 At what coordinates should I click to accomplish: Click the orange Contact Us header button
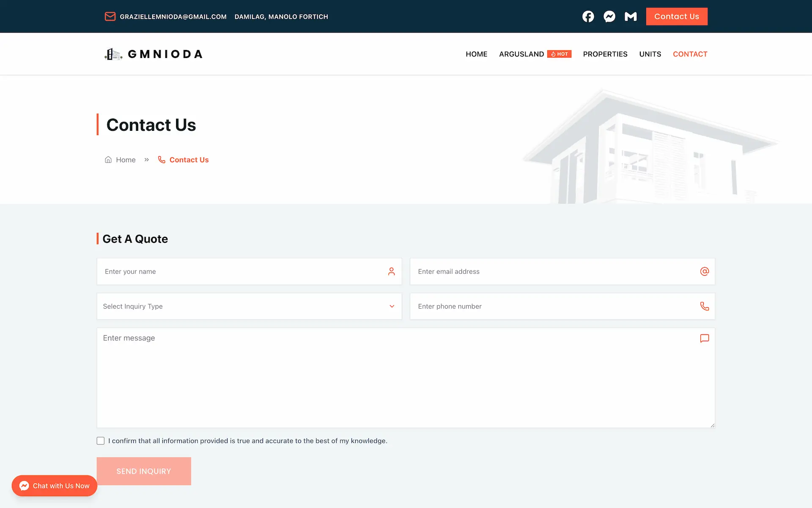[676, 17]
